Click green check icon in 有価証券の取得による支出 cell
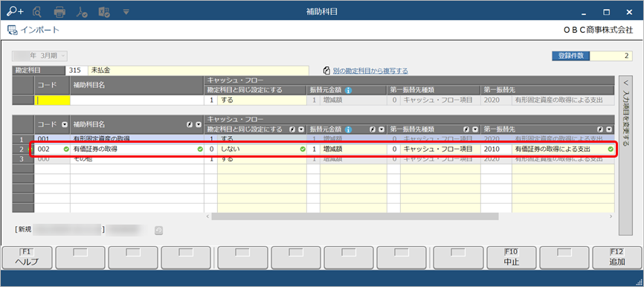 pyautogui.click(x=611, y=149)
